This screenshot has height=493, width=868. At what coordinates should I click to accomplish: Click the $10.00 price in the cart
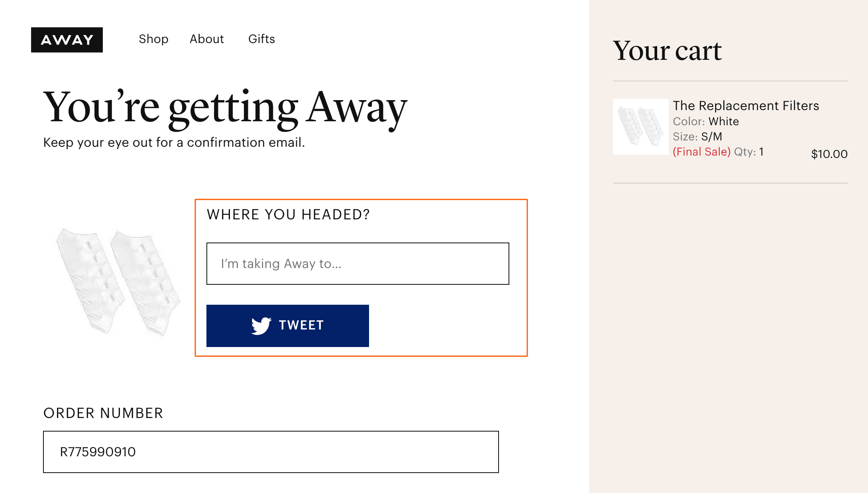(x=829, y=154)
